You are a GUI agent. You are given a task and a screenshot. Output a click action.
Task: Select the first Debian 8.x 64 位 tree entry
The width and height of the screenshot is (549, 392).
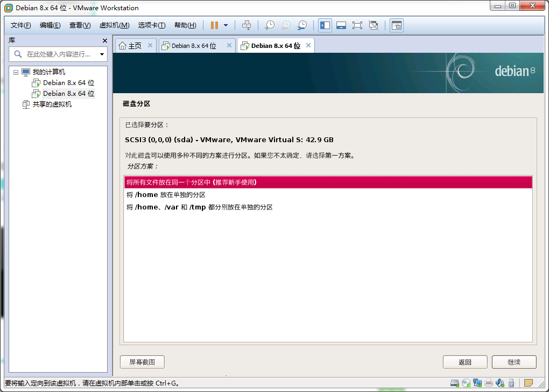click(69, 83)
